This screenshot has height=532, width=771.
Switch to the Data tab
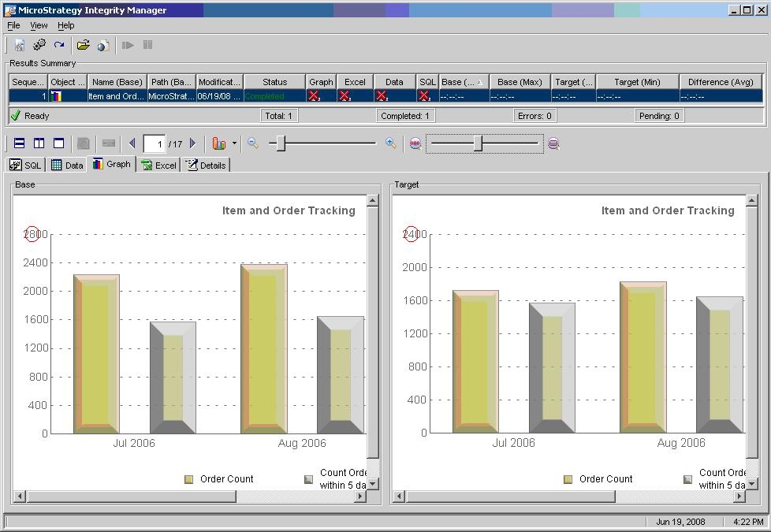tap(67, 166)
